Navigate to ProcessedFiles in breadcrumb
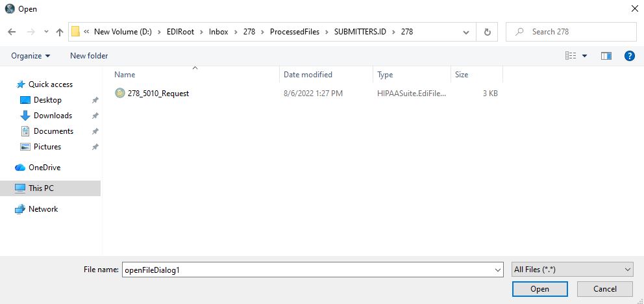This screenshot has height=304, width=644. [295, 32]
